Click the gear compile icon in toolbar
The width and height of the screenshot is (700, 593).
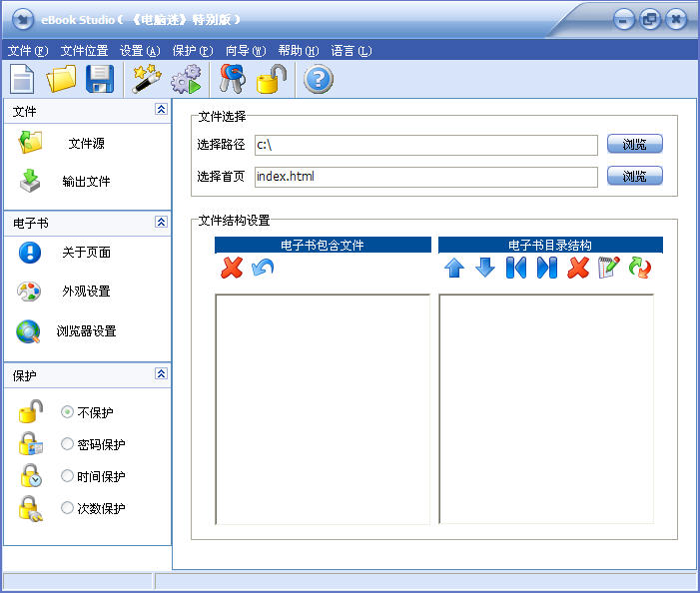pyautogui.click(x=186, y=78)
